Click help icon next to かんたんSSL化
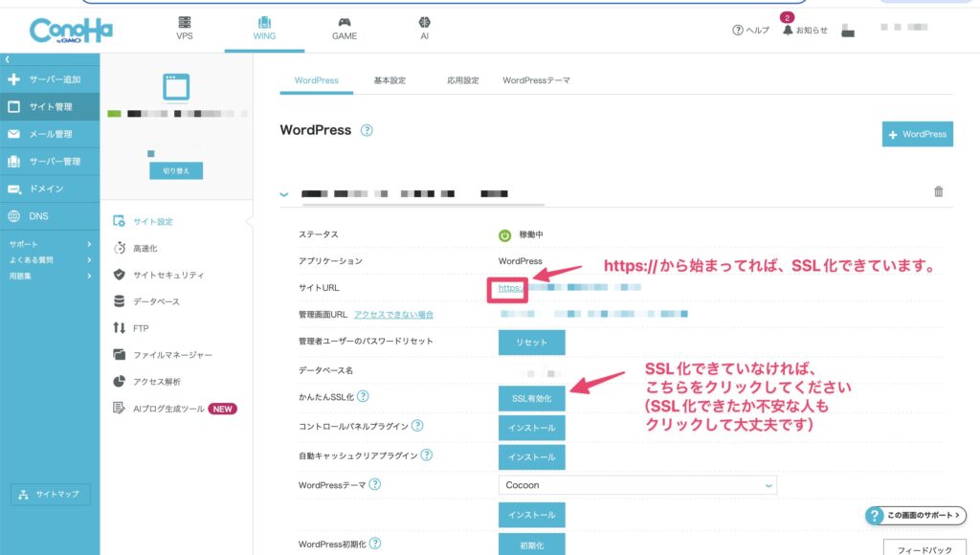Screen dimensions: 980x555 (363, 396)
